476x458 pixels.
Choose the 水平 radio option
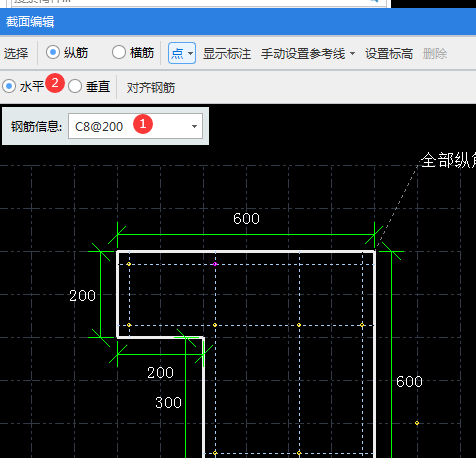click(x=9, y=86)
